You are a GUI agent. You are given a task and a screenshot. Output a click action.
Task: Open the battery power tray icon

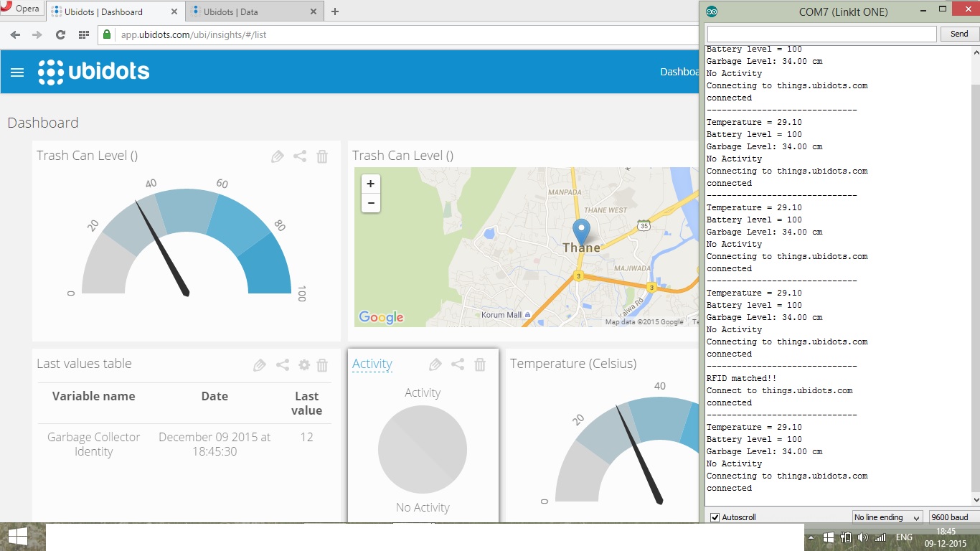845,537
